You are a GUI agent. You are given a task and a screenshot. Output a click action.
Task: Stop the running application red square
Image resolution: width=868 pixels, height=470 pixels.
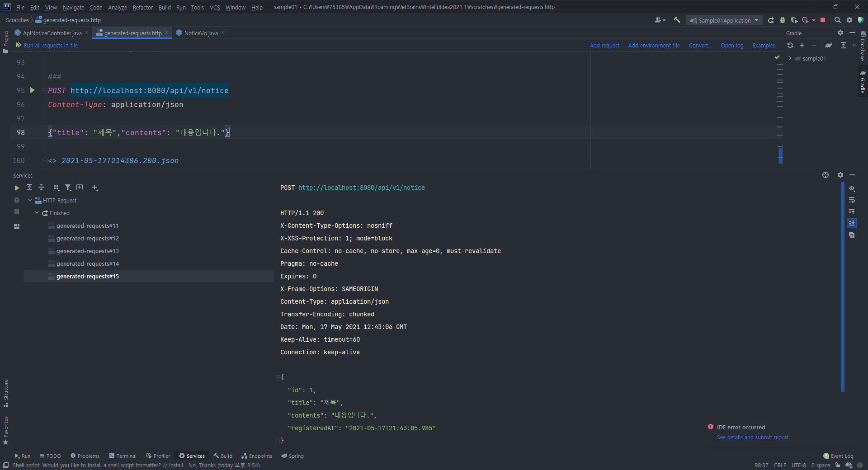(x=823, y=20)
